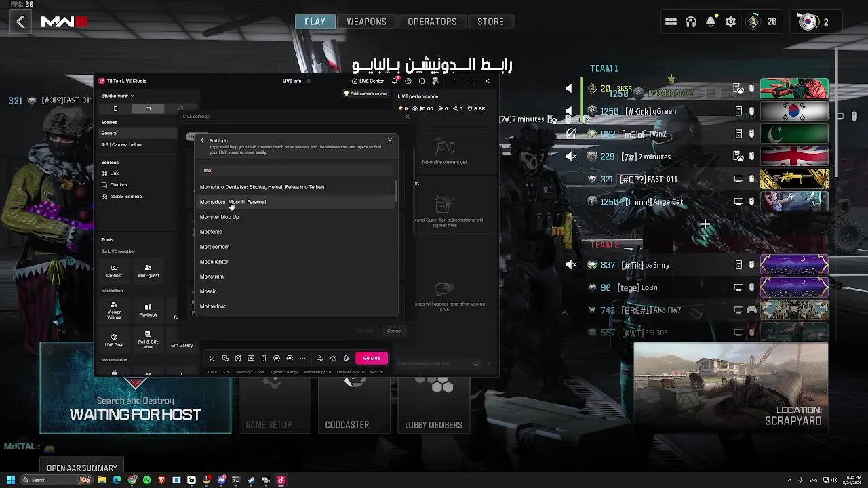
Task: Select the cod23-cod.exe source
Action: (139, 197)
